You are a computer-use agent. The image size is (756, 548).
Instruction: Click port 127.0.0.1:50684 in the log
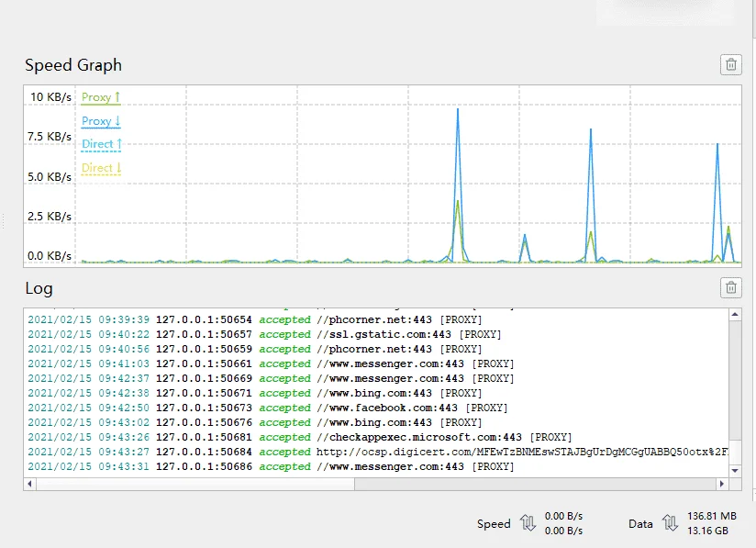(x=204, y=452)
